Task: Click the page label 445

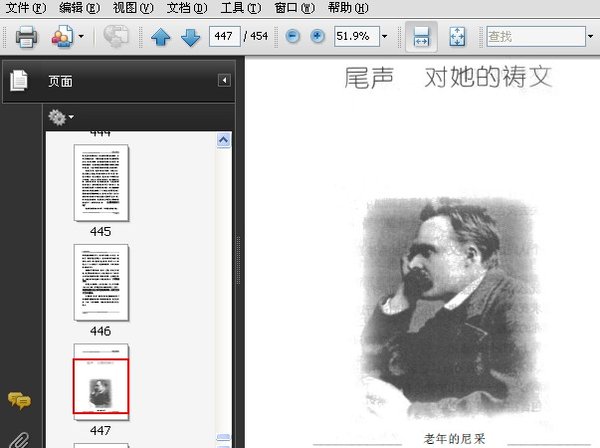Action: click(101, 231)
